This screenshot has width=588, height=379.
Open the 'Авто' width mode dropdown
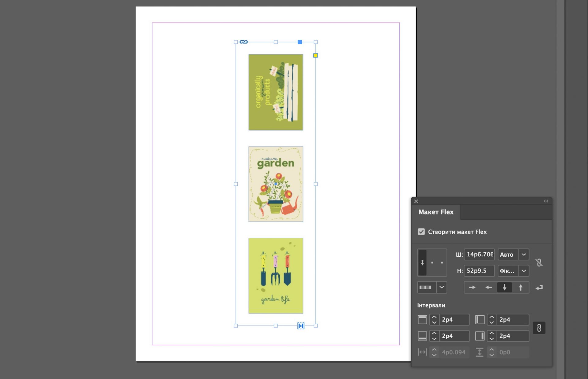coord(524,255)
